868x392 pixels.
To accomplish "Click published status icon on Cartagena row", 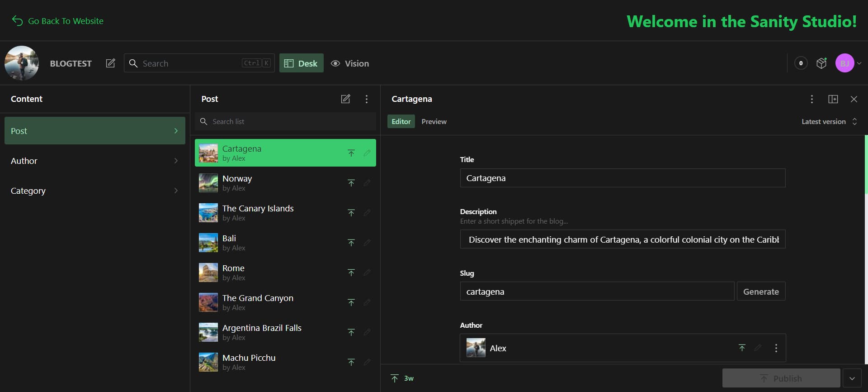I will tap(351, 153).
